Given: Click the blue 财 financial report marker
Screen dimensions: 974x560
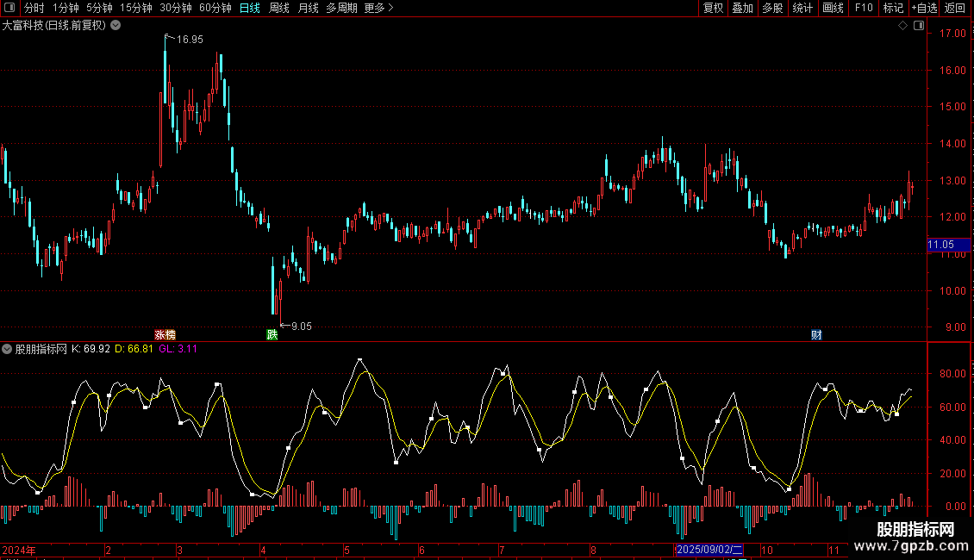Looking at the screenshot, I should 816,334.
